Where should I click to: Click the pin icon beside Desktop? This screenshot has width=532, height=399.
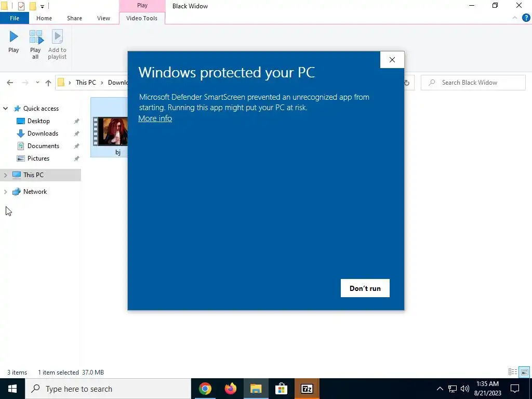pyautogui.click(x=77, y=121)
